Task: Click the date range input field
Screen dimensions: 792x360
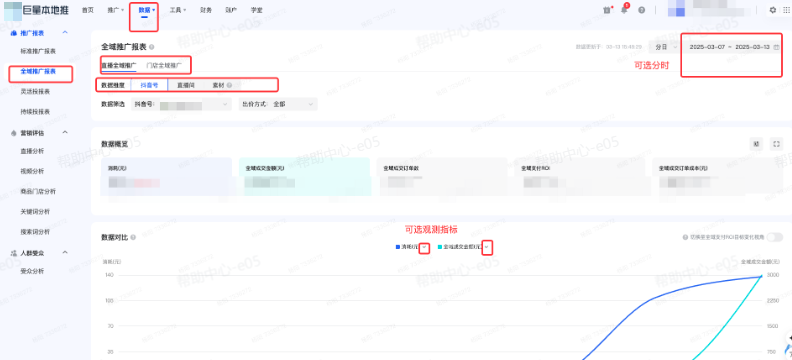Action: [733, 47]
